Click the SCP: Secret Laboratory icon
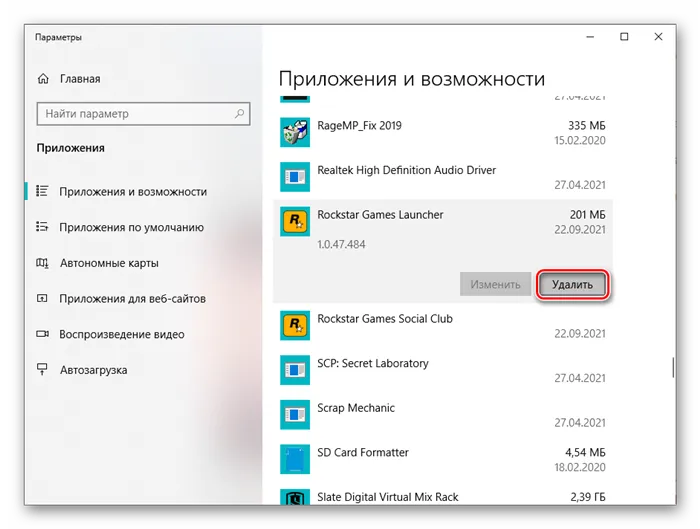Viewport: 700px width, 529px height. point(294,372)
